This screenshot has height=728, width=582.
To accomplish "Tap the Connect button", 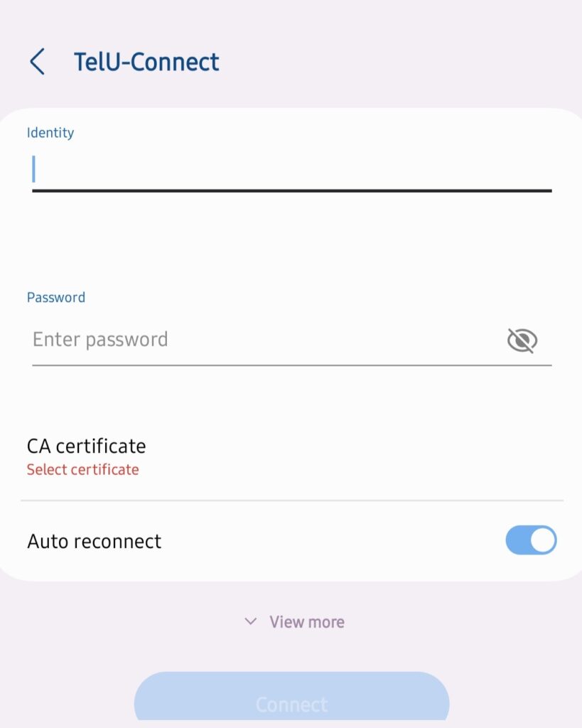I will click(x=291, y=697).
